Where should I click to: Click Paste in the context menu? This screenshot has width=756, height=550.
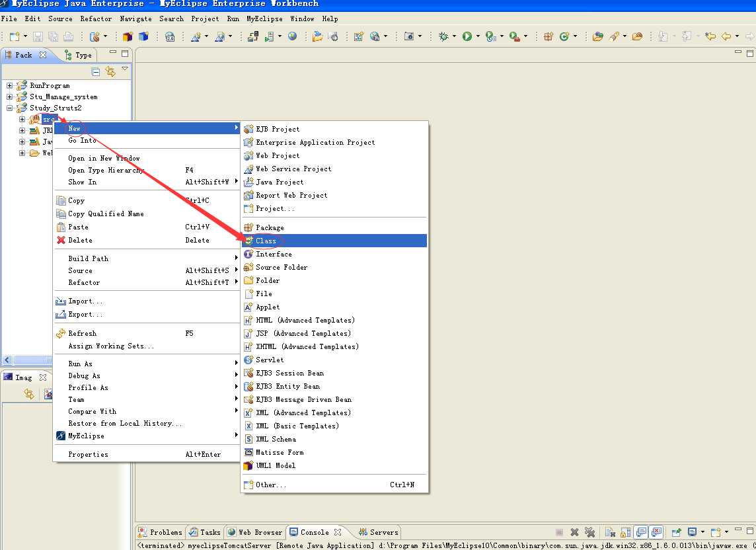[x=147, y=227]
